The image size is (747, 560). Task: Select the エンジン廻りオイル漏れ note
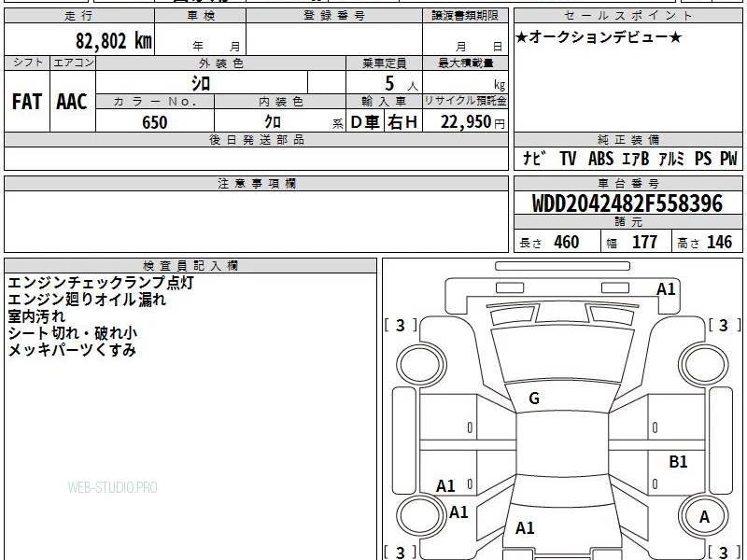[87, 300]
